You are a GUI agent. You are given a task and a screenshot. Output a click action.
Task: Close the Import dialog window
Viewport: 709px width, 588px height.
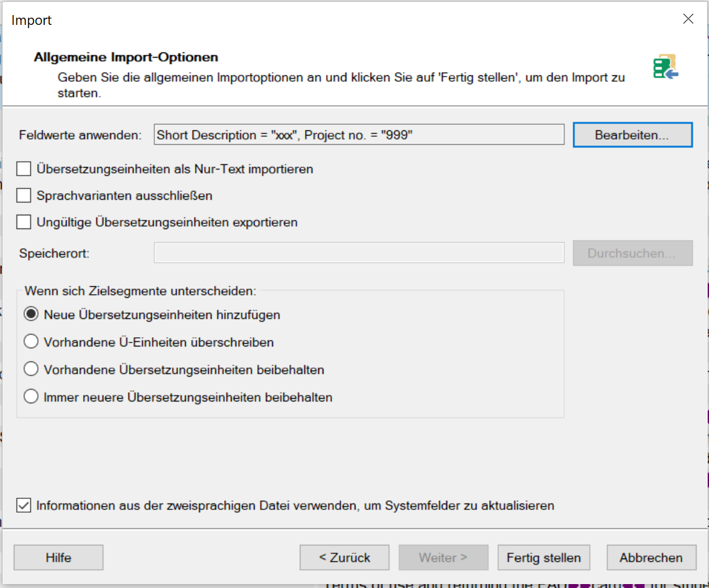(x=688, y=19)
